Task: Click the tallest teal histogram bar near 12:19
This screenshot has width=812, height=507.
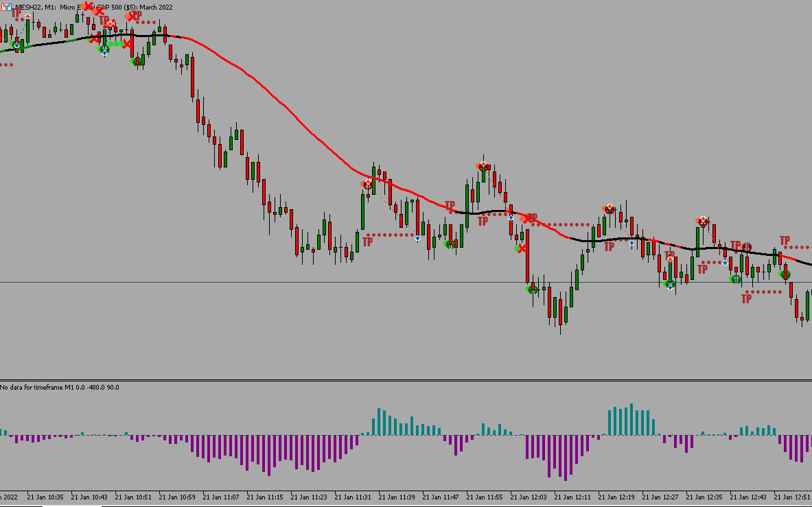Action: 631,419
